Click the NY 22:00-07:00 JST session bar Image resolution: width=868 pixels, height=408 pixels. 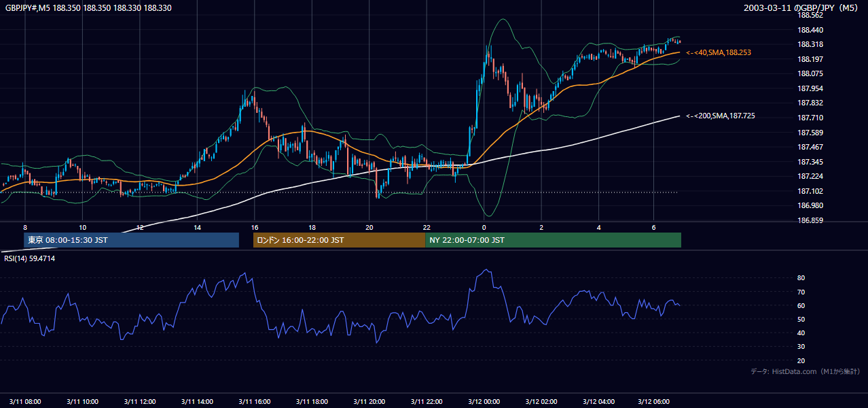553,240
